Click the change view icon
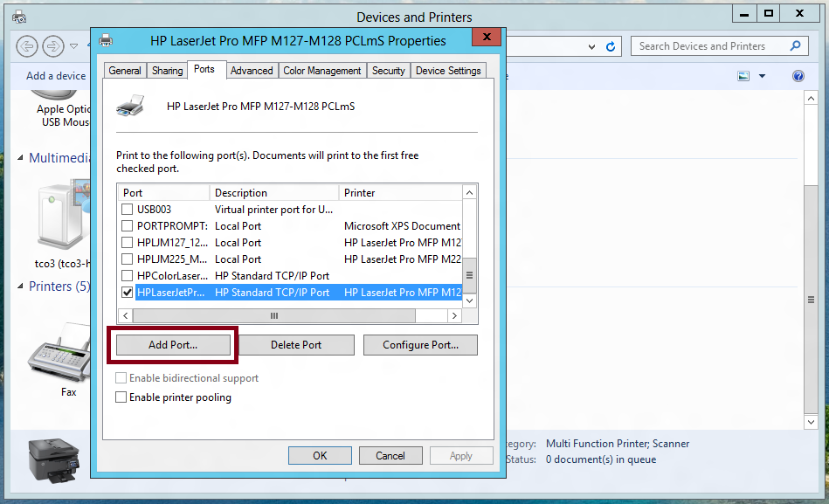The image size is (829, 504). point(743,76)
